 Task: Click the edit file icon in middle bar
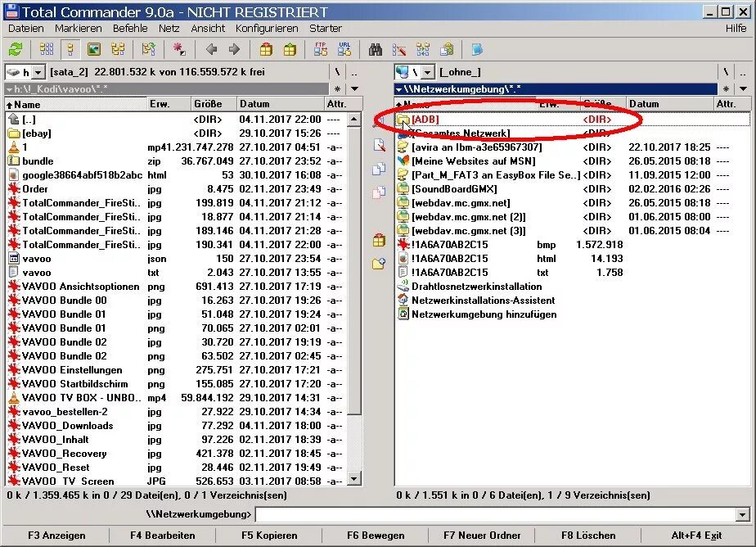click(x=379, y=145)
